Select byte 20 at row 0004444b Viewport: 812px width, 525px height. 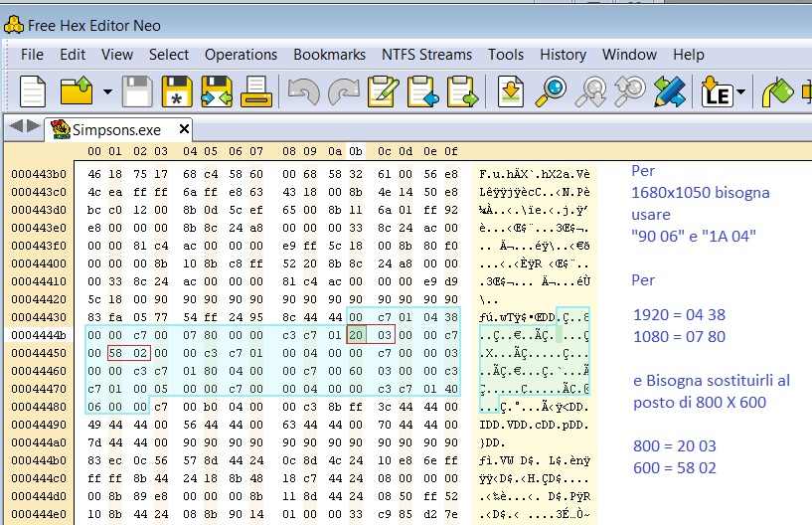356,335
